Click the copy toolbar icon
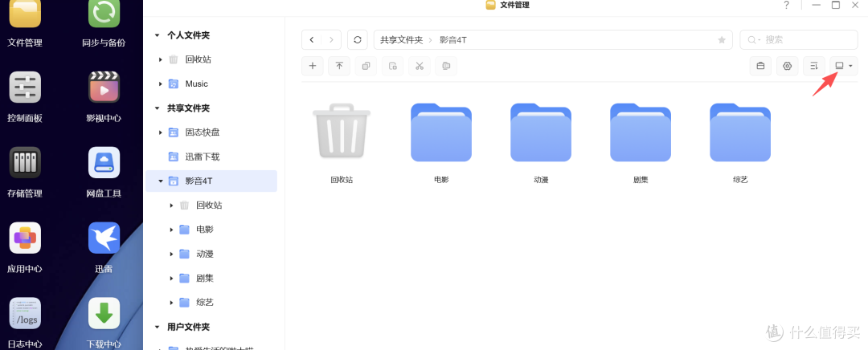868x350 pixels. [x=366, y=67]
